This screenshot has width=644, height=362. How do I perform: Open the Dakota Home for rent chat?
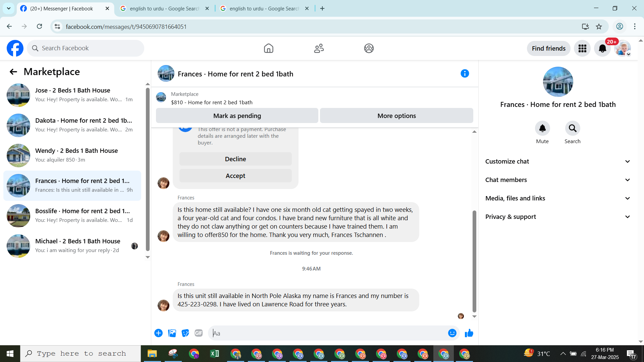[x=72, y=125]
